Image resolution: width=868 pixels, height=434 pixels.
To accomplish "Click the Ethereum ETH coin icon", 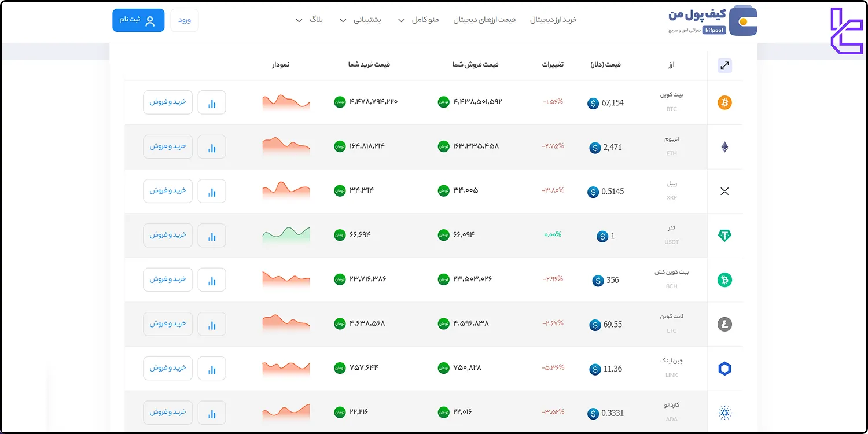I will coord(724,147).
